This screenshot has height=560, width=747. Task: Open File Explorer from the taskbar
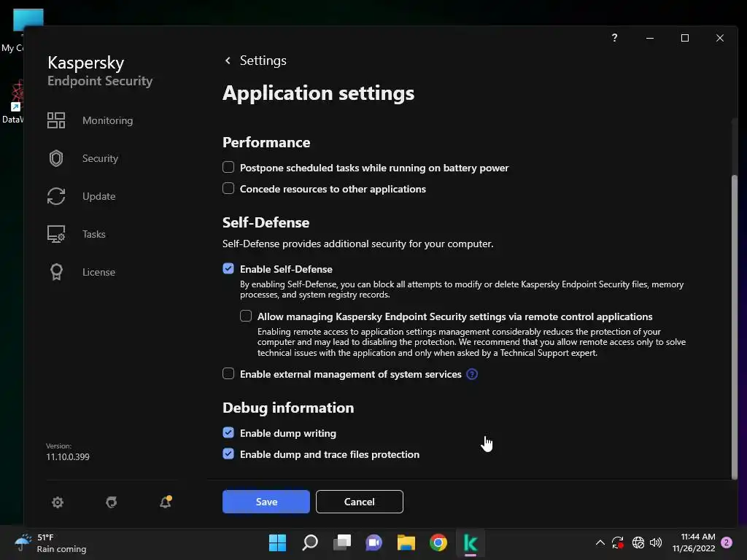pyautogui.click(x=406, y=542)
